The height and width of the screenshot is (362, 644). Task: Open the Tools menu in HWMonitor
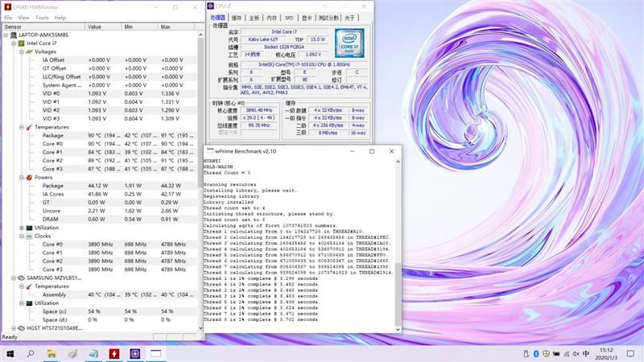[x=42, y=18]
